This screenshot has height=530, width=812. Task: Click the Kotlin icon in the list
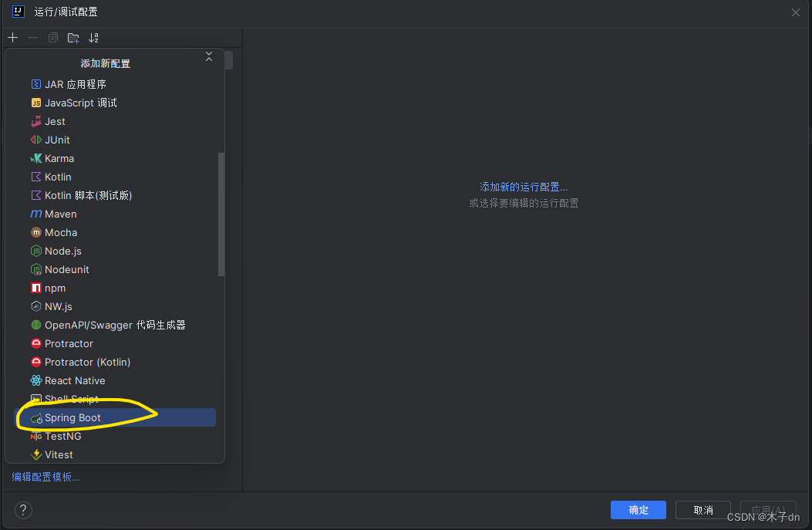pos(35,177)
